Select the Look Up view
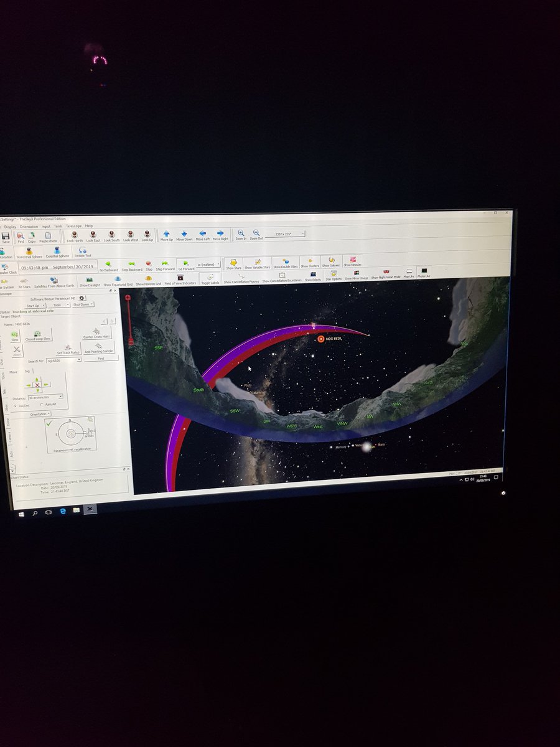Viewport: 560px width, 747px height. [x=147, y=237]
